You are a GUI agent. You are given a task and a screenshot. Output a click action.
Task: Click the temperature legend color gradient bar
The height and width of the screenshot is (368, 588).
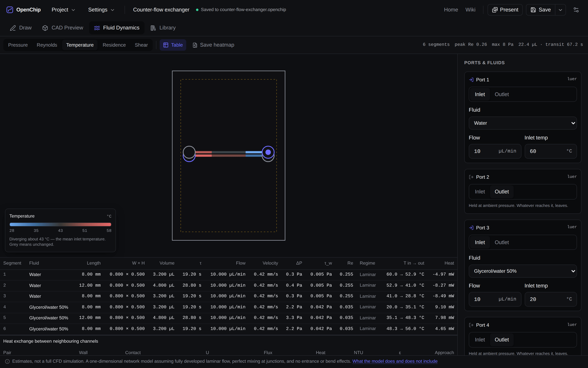click(60, 224)
